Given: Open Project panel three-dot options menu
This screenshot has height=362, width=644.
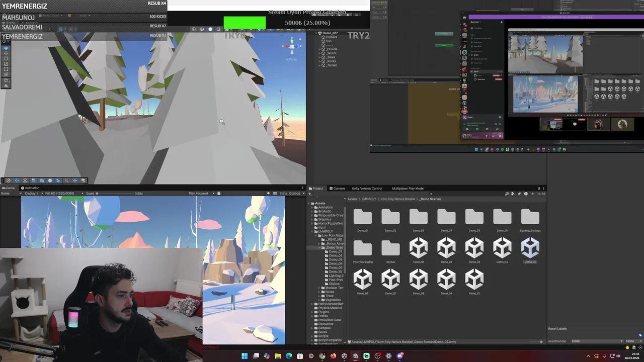Looking at the screenshot, I should click(x=544, y=189).
